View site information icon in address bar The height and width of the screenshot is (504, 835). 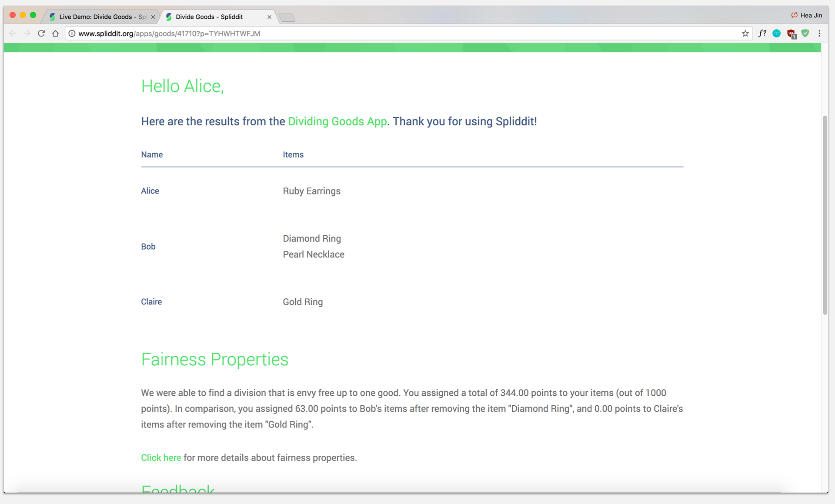[72, 33]
